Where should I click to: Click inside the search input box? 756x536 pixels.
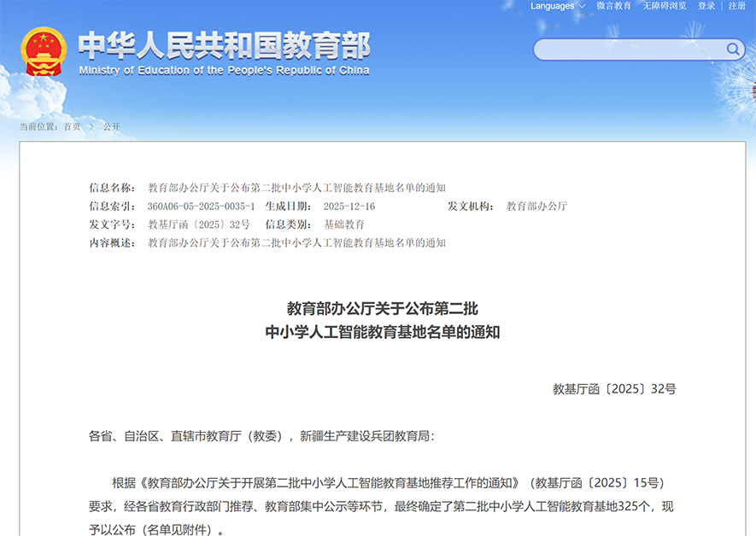(x=628, y=50)
